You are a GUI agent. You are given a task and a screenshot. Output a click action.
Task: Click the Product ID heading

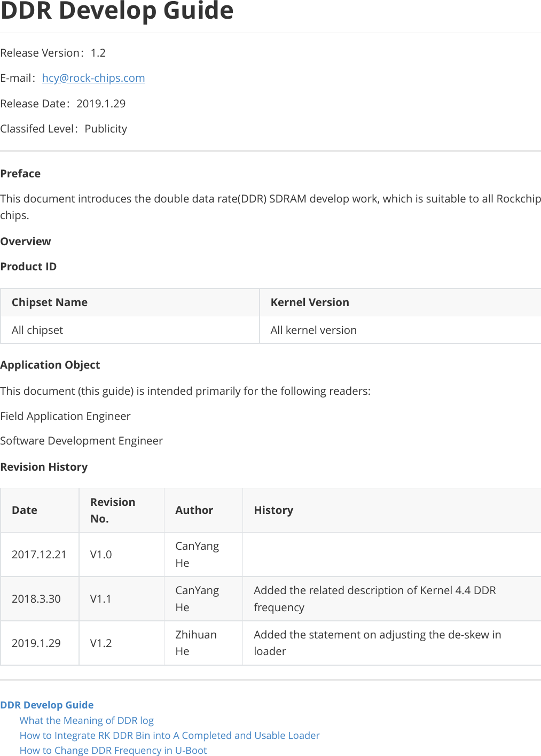coord(28,267)
